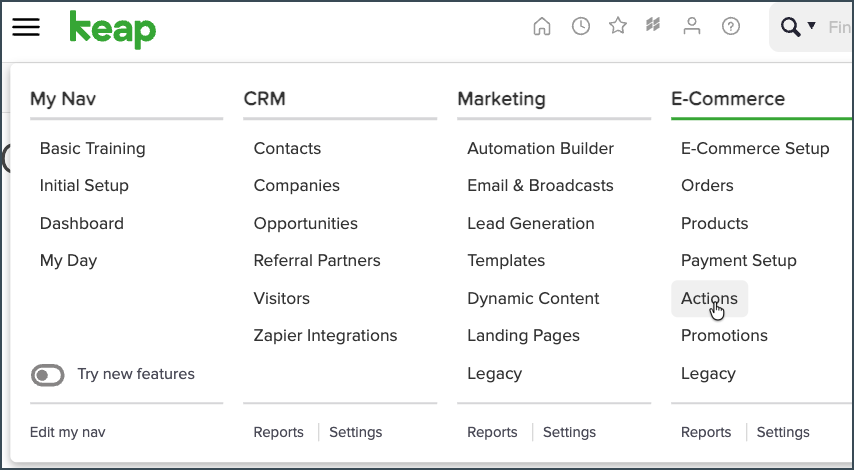Open Payment Setup
This screenshot has width=854, height=470.
tap(739, 261)
